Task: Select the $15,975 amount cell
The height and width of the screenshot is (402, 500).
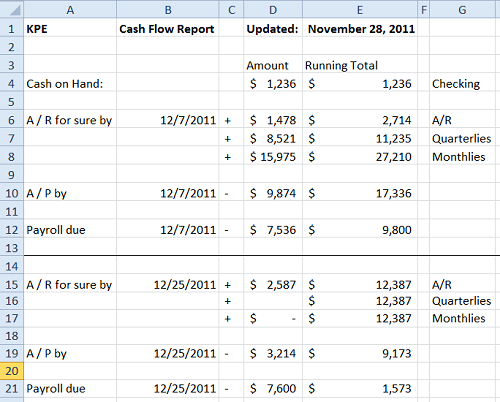Action: click(x=273, y=157)
